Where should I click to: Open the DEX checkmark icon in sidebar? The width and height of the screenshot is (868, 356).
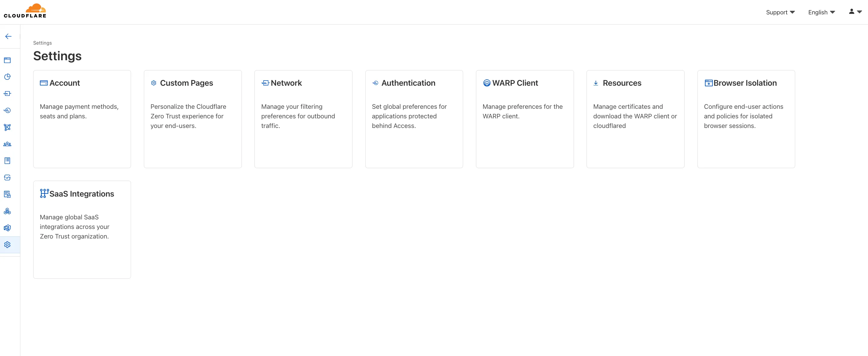7,177
